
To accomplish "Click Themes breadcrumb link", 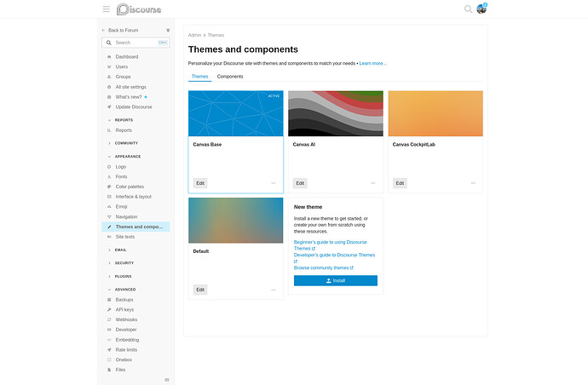I will coord(216,35).
